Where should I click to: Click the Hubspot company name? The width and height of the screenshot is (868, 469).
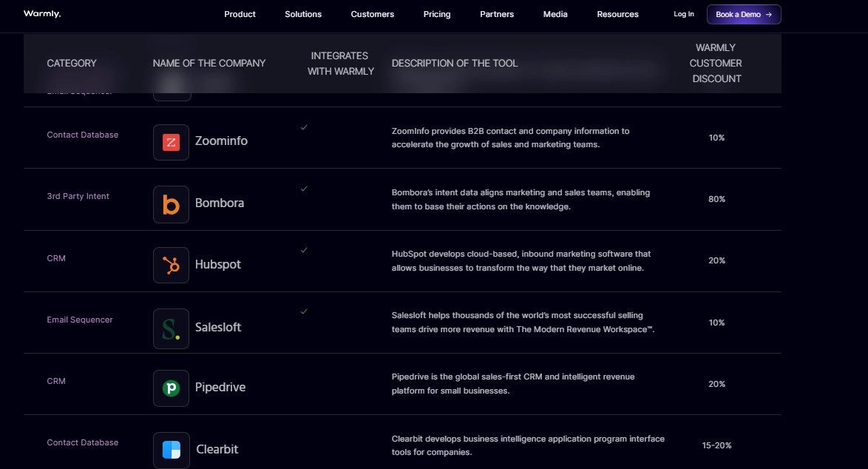click(x=218, y=265)
